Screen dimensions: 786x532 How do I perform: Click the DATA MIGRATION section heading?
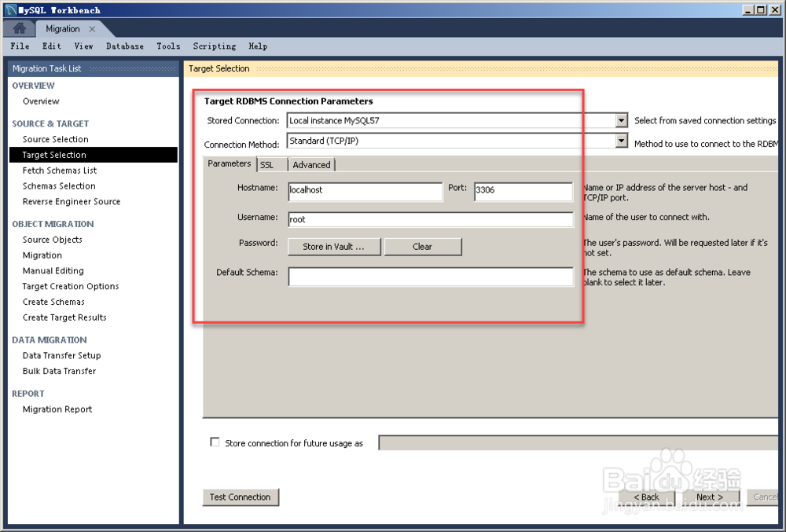coord(49,339)
